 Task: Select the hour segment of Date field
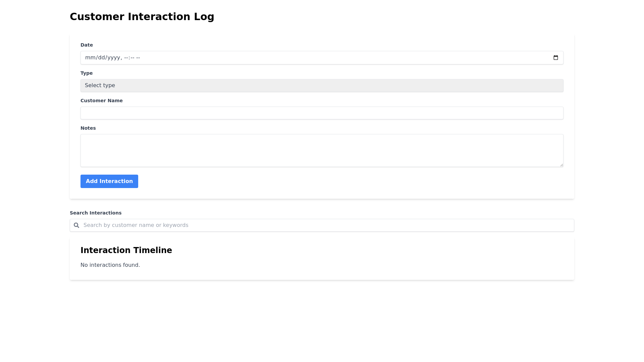pos(126,58)
